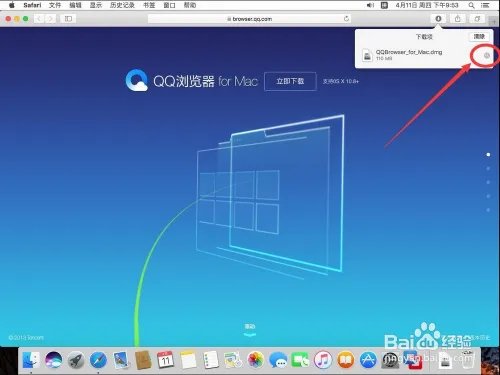Open System Preferences gear in Dock

tap(390, 360)
